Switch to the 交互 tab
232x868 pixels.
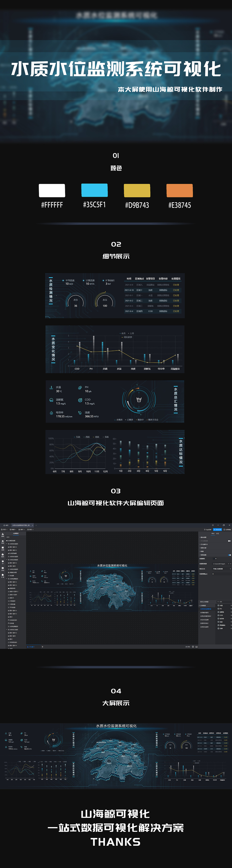click(217, 534)
